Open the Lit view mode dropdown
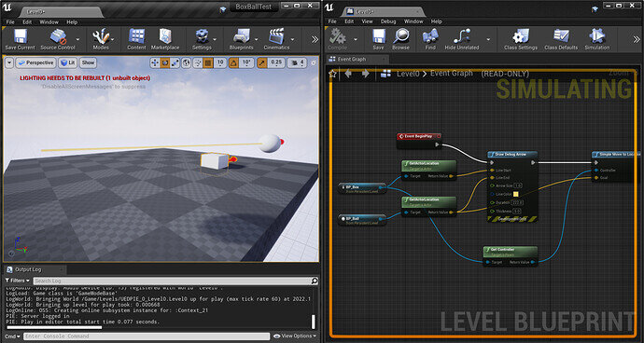 [x=68, y=62]
